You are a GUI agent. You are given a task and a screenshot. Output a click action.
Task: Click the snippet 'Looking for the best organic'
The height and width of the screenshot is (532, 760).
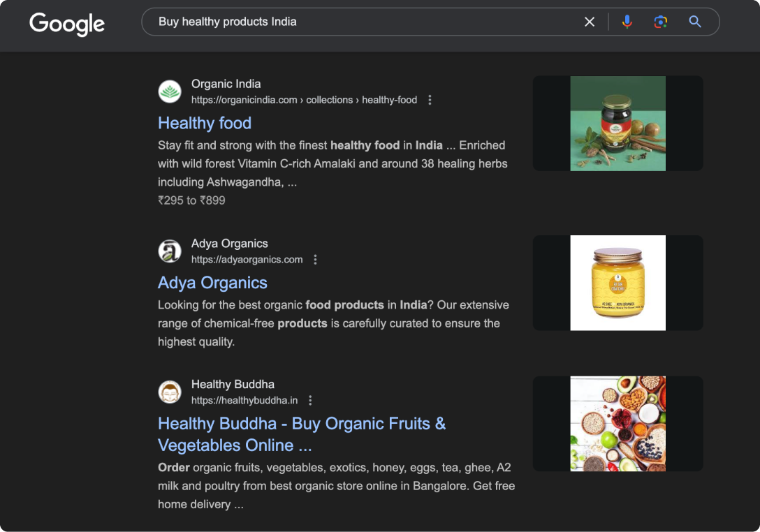(x=333, y=323)
